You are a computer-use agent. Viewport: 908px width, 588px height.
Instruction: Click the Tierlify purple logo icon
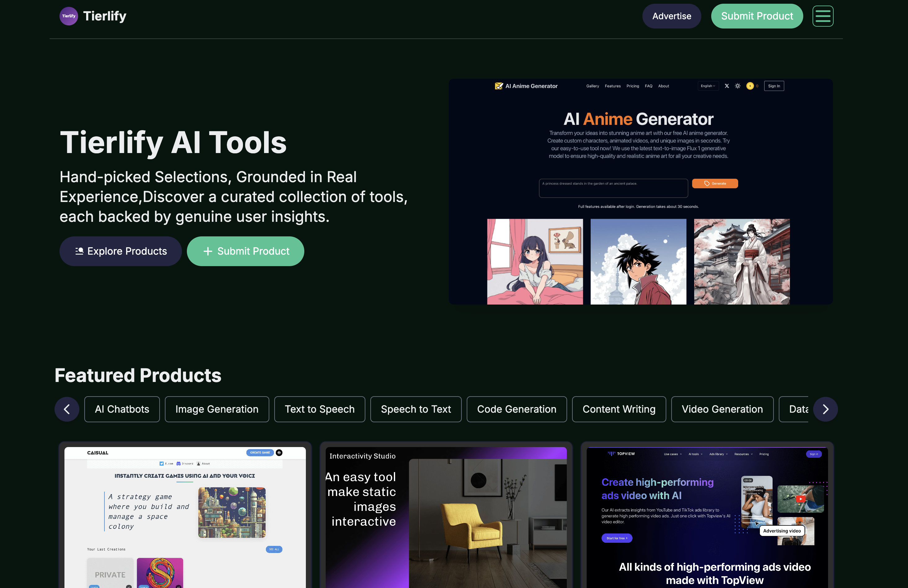tap(69, 16)
